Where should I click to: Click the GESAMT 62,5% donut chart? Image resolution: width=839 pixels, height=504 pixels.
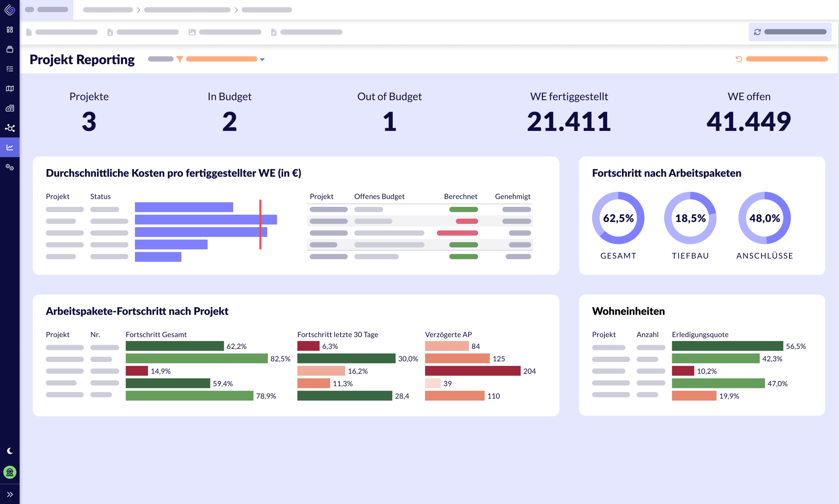click(618, 218)
